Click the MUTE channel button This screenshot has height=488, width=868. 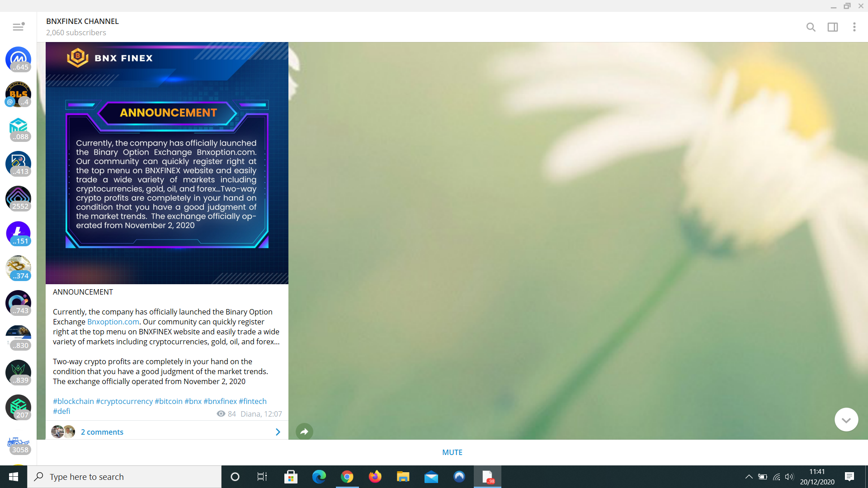[452, 452]
